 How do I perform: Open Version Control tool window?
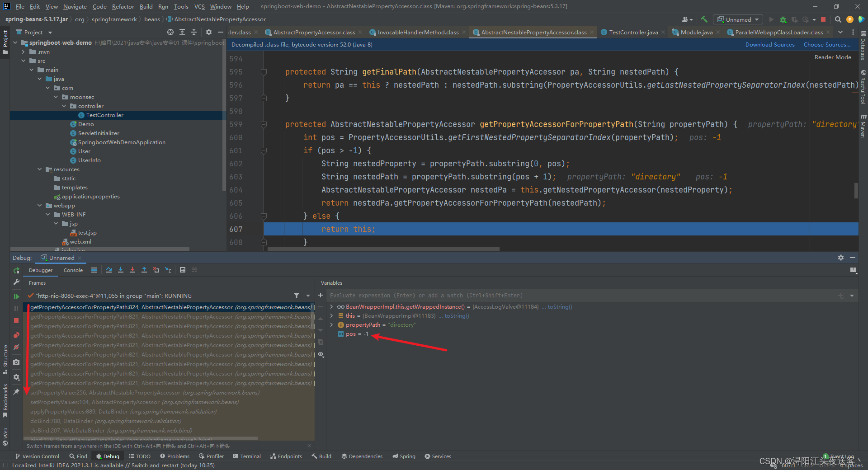(37, 456)
